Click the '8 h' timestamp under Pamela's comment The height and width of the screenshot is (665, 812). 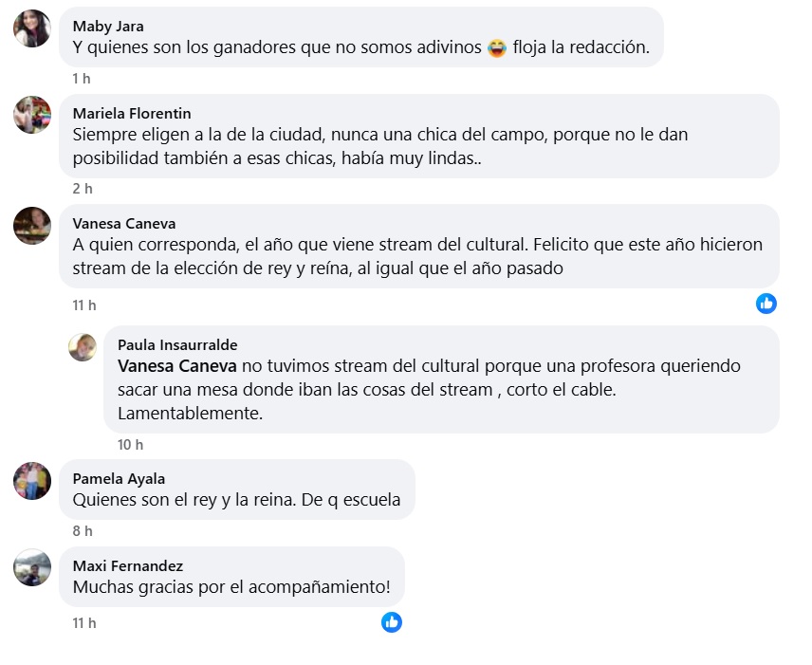click(x=83, y=530)
